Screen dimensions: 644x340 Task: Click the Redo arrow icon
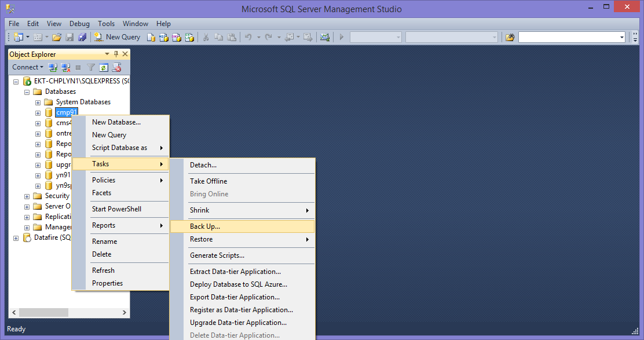click(x=269, y=38)
